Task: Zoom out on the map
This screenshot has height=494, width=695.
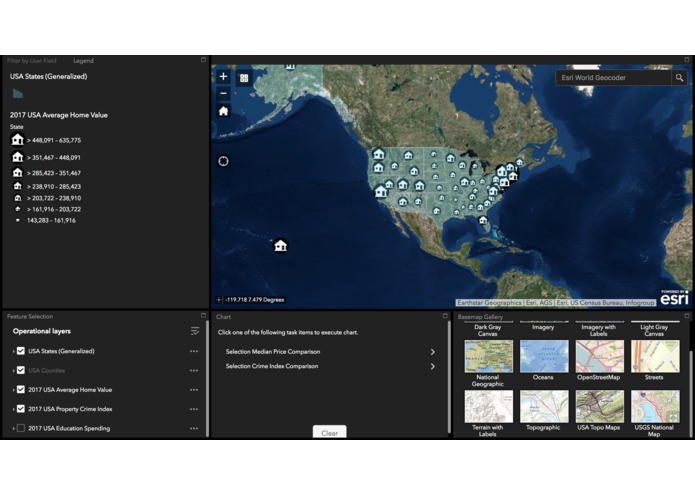Action: [x=223, y=93]
